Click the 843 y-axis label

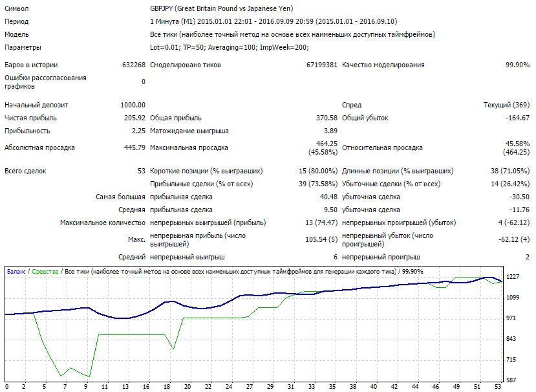pyautogui.click(x=511, y=339)
